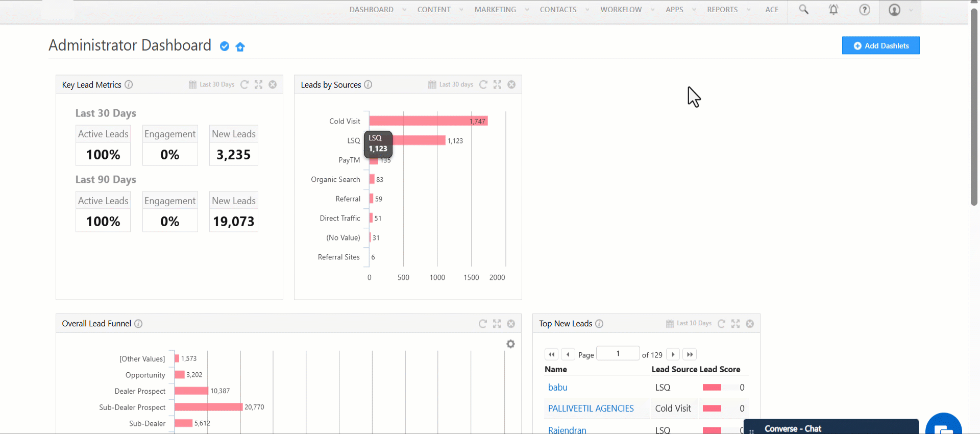The height and width of the screenshot is (434, 980).
Task: Click the page number input field
Action: 618,353
